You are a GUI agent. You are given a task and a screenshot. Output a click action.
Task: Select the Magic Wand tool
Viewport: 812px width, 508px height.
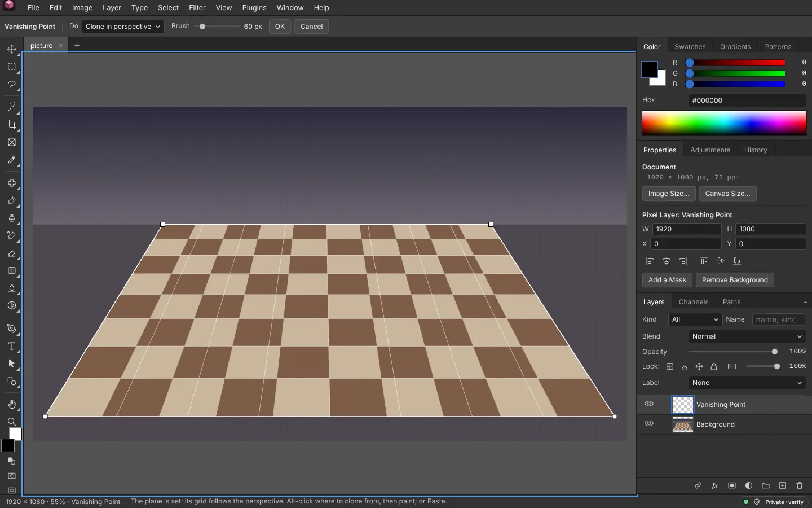(12, 107)
